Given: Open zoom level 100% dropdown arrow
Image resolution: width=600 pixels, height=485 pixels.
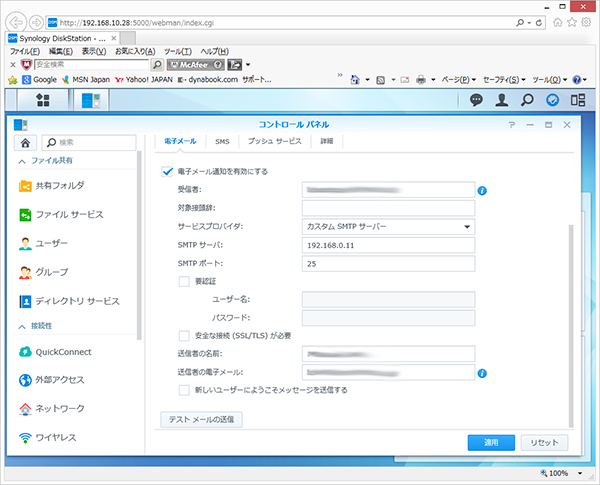Looking at the screenshot, I should (x=580, y=474).
